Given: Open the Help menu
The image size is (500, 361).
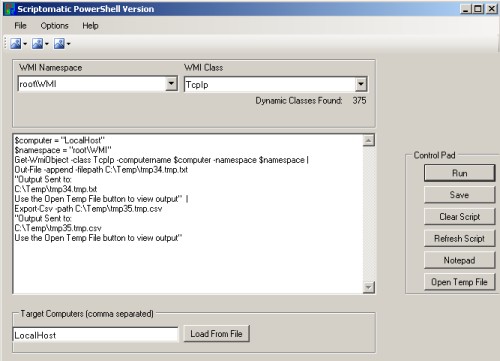Looking at the screenshot, I should click(90, 26).
